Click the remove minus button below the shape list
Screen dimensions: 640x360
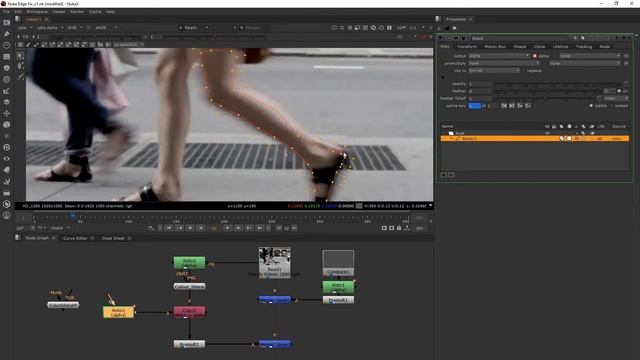pyautogui.click(x=451, y=175)
